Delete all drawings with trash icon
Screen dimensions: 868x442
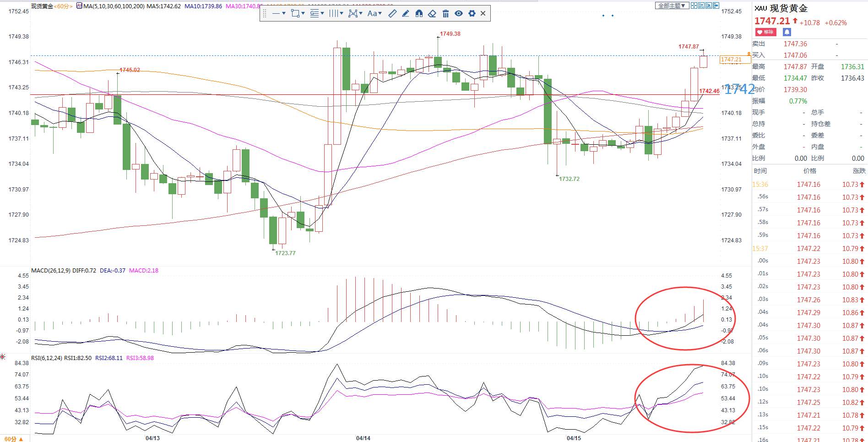click(x=445, y=14)
